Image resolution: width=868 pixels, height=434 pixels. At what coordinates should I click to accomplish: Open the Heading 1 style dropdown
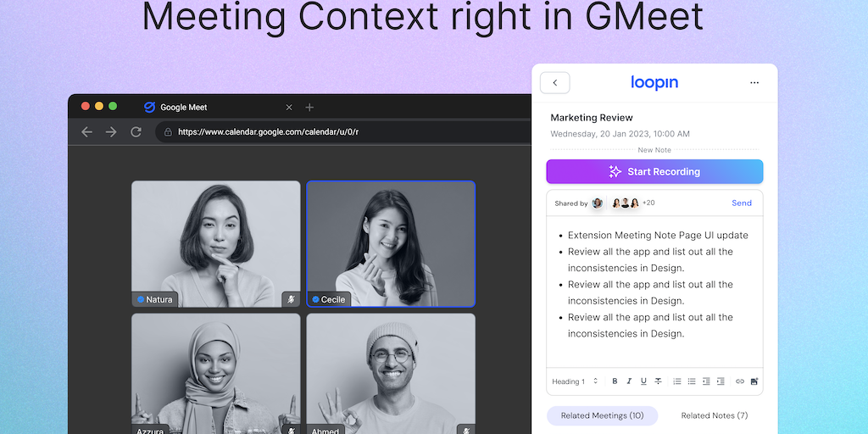[575, 381]
